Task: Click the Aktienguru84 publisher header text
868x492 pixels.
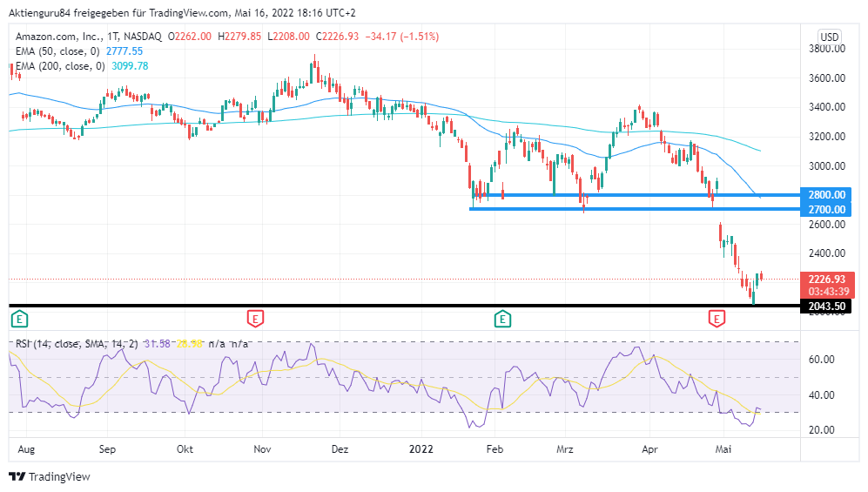Action: (182, 13)
